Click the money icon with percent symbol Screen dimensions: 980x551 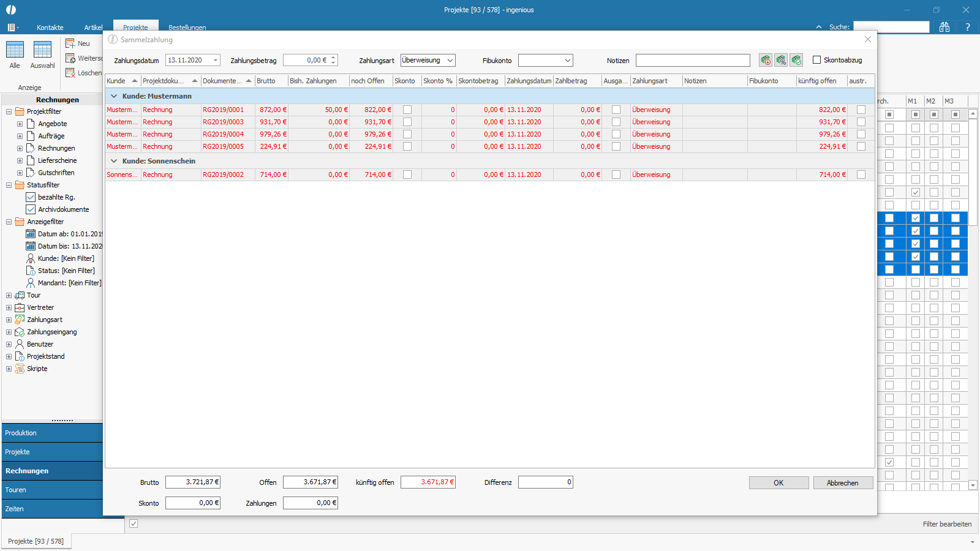(x=781, y=60)
